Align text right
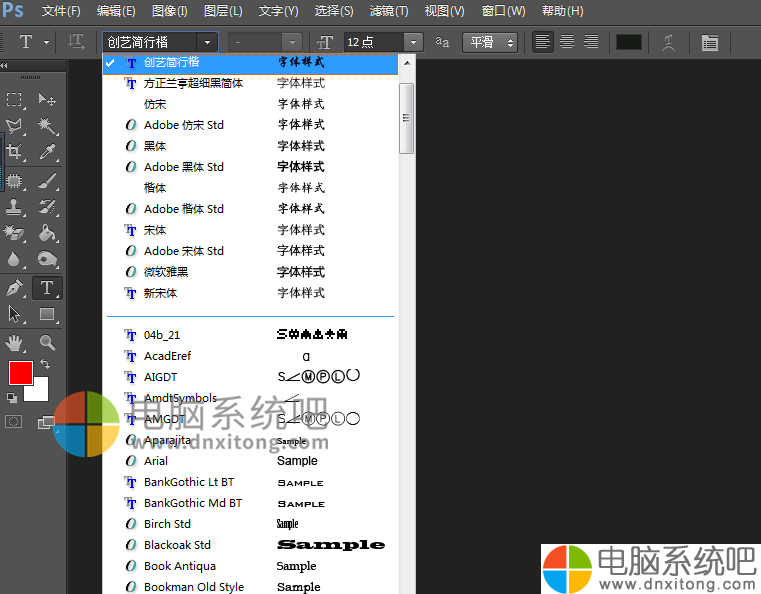The image size is (761, 594). (591, 42)
